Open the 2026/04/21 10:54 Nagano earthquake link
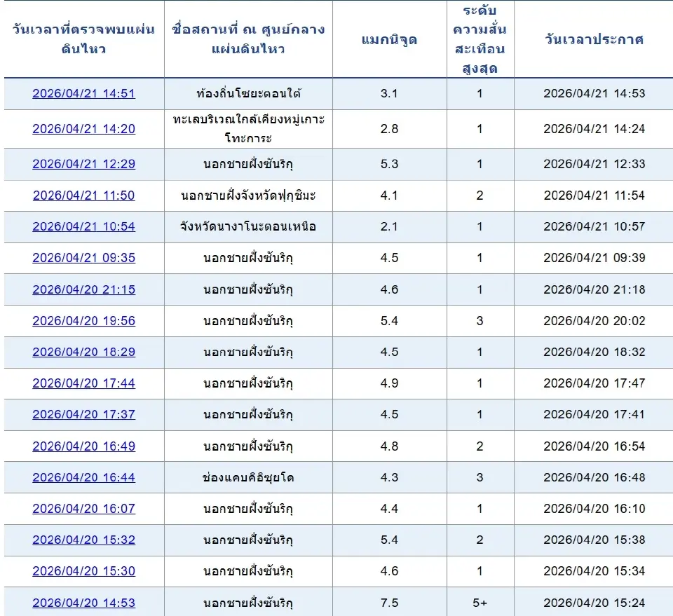The height and width of the screenshot is (616, 673). click(84, 226)
